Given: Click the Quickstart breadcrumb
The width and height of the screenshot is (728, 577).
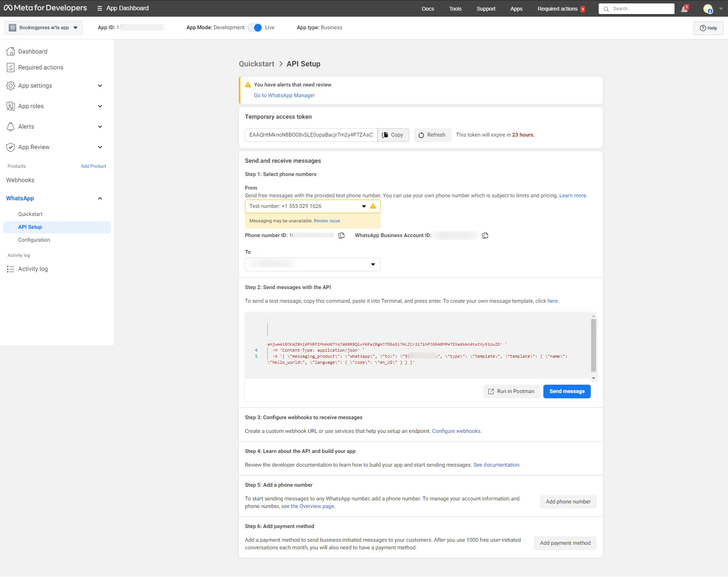Looking at the screenshot, I should pos(256,64).
